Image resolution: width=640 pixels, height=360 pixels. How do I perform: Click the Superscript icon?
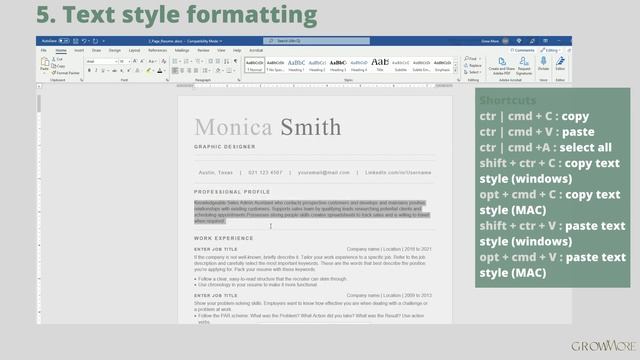coord(129,71)
